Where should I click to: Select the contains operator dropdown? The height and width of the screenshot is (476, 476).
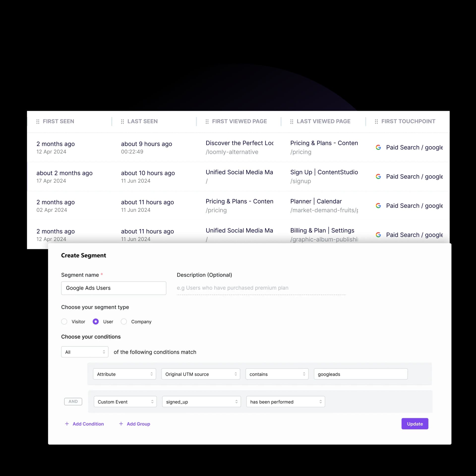pos(276,374)
